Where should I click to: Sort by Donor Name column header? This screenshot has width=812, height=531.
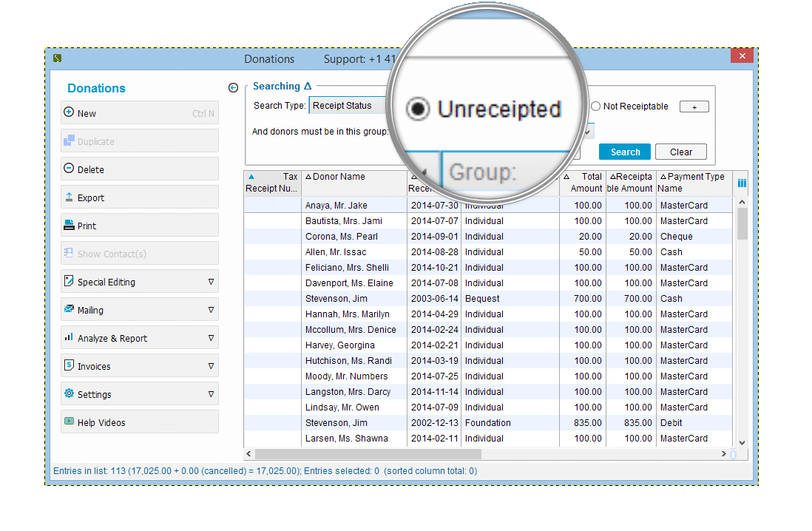tap(339, 177)
